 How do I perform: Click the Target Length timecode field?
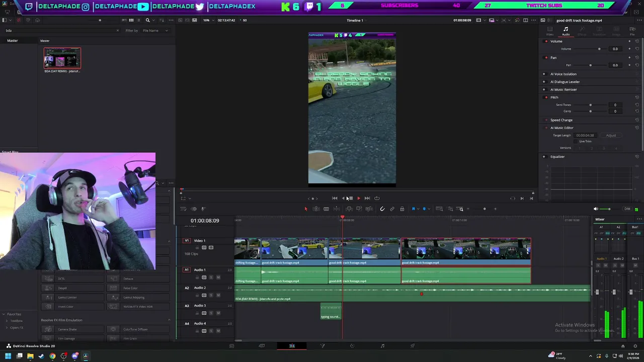585,135
